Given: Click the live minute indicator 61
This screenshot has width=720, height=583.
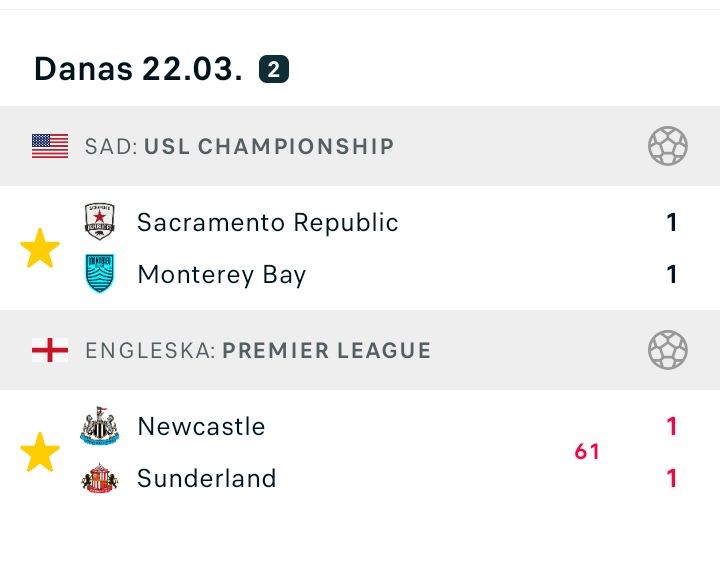Looking at the screenshot, I should click(x=587, y=452).
